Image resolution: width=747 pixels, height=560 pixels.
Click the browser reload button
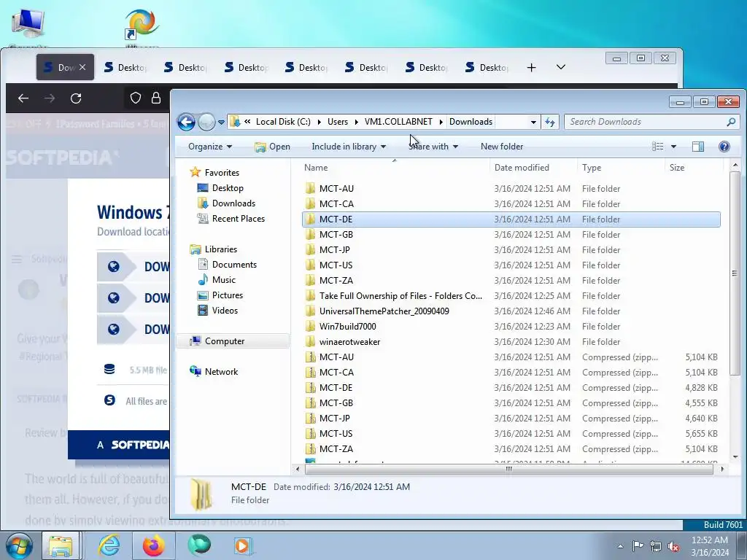(76, 98)
